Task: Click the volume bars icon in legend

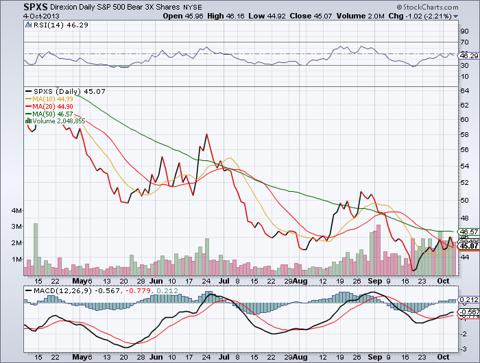Action: (28, 121)
